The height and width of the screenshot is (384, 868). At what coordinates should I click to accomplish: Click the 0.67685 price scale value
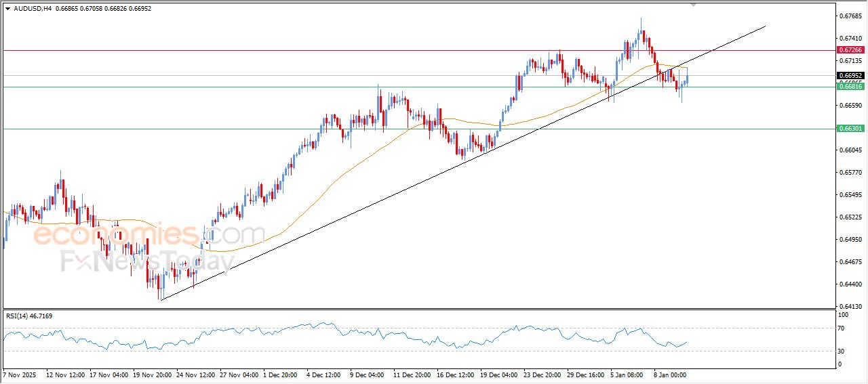pos(850,16)
